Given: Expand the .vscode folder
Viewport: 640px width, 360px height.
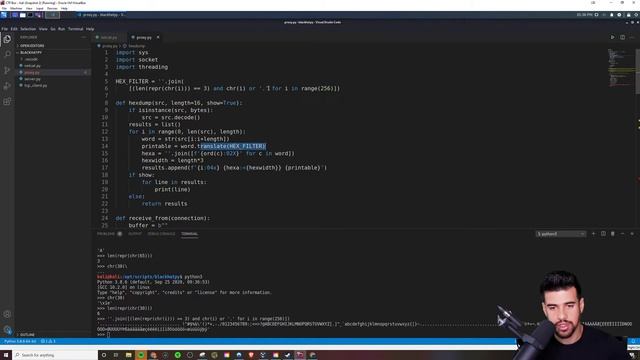Looking at the screenshot, I should [31, 59].
